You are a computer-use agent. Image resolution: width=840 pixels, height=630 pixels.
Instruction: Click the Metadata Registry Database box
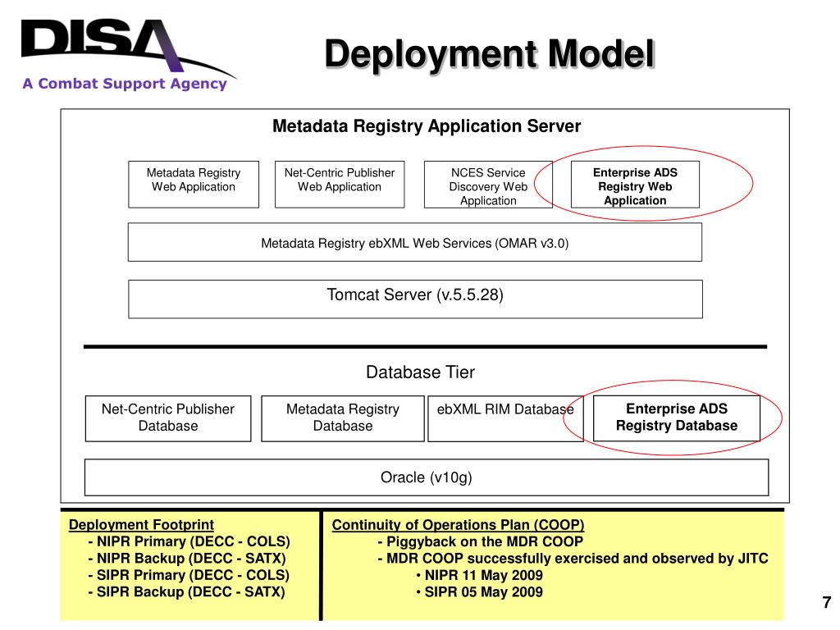coord(343,418)
